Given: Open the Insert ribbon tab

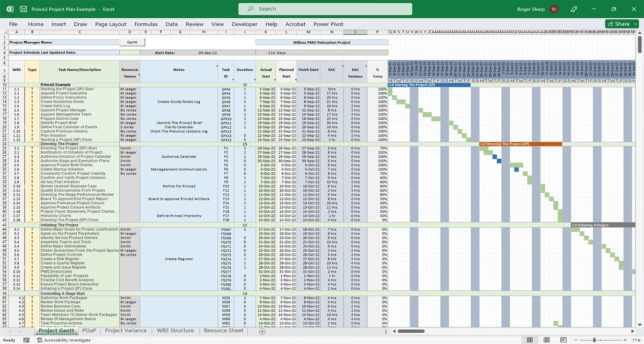Looking at the screenshot, I should pos(59,24).
